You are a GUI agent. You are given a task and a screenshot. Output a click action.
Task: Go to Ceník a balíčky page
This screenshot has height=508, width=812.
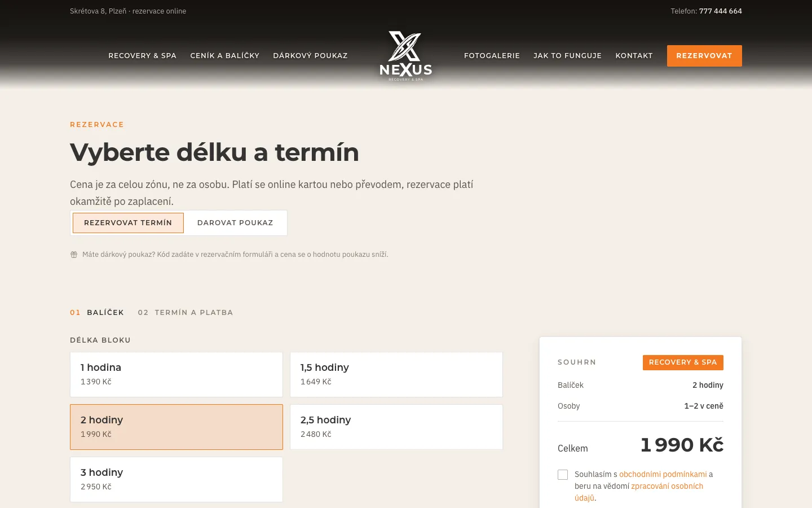225,56
